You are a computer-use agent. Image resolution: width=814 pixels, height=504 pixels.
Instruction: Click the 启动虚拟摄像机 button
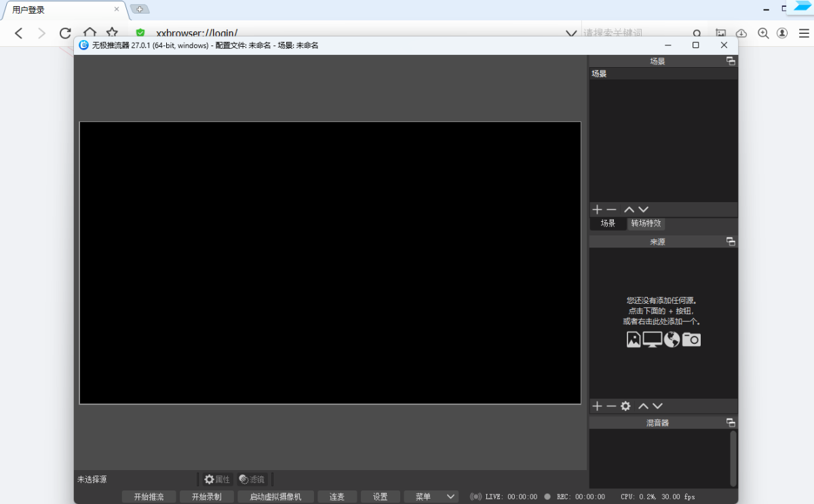[275, 497]
